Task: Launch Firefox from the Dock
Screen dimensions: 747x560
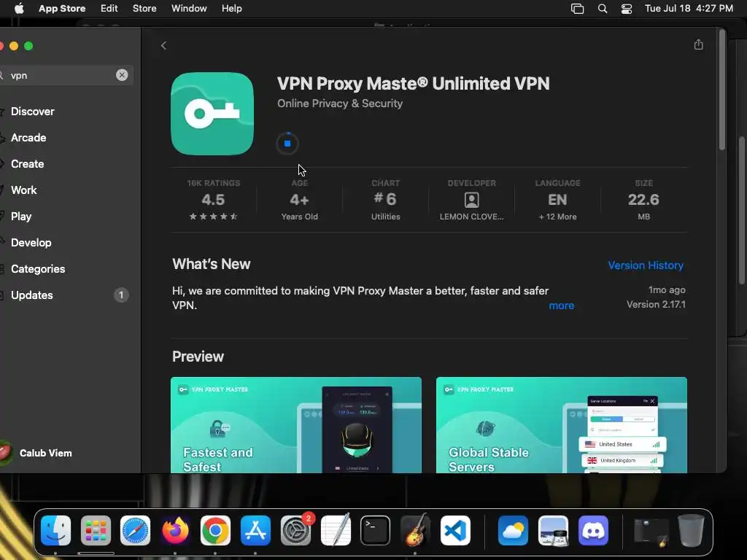Action: click(175, 530)
